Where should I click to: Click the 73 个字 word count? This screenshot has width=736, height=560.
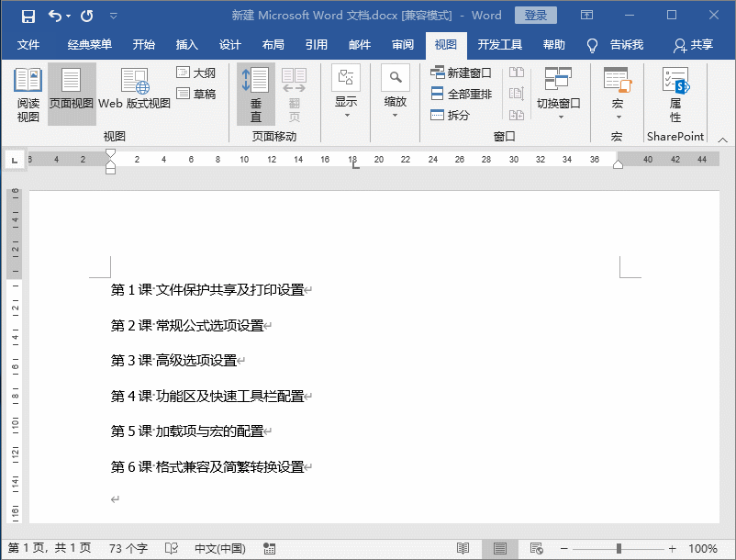click(x=128, y=548)
